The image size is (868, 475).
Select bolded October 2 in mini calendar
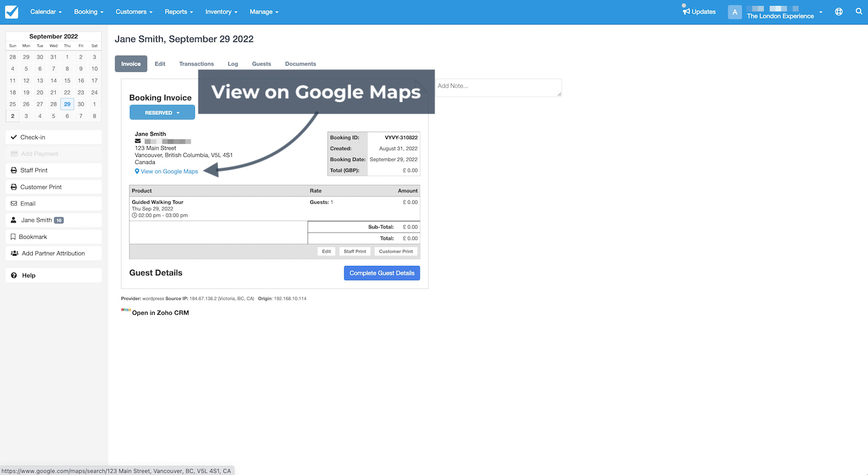(13, 116)
